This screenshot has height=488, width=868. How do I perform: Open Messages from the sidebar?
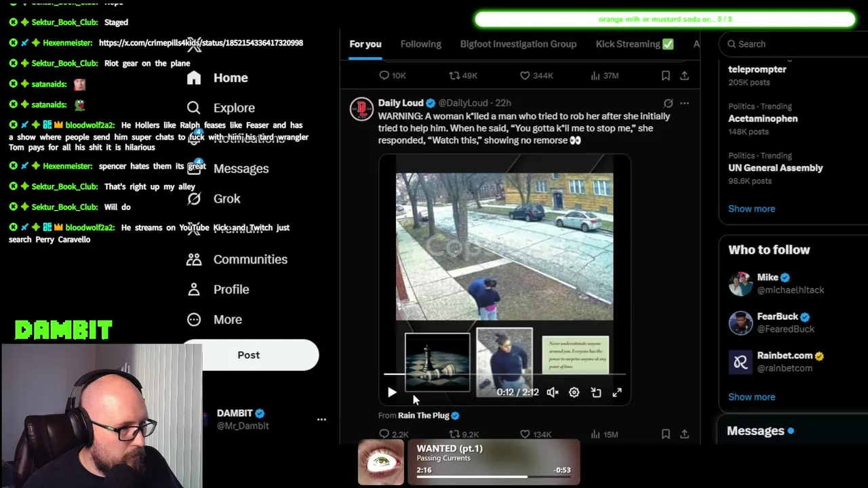(227, 168)
